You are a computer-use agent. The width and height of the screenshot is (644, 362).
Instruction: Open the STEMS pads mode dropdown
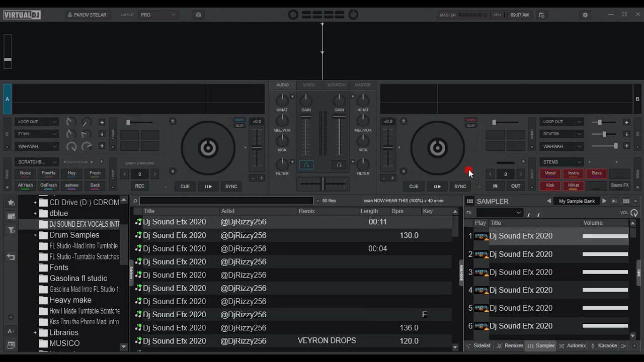coord(561,162)
